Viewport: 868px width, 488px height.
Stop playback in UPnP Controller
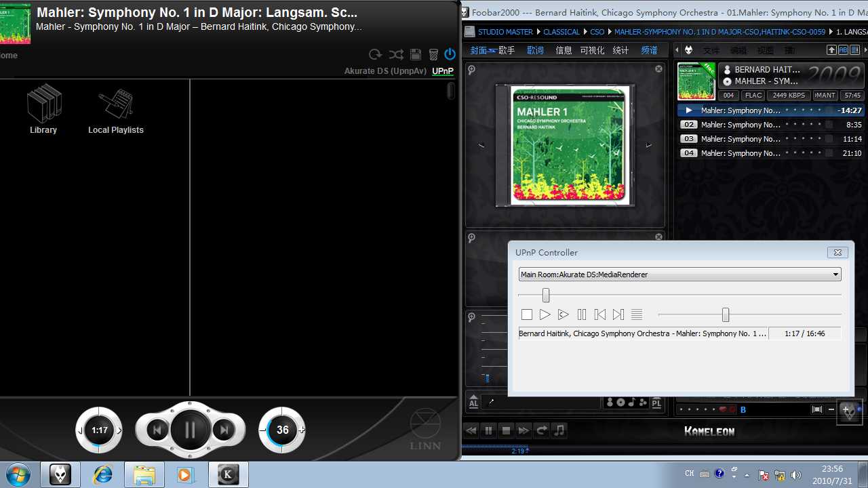click(x=527, y=314)
